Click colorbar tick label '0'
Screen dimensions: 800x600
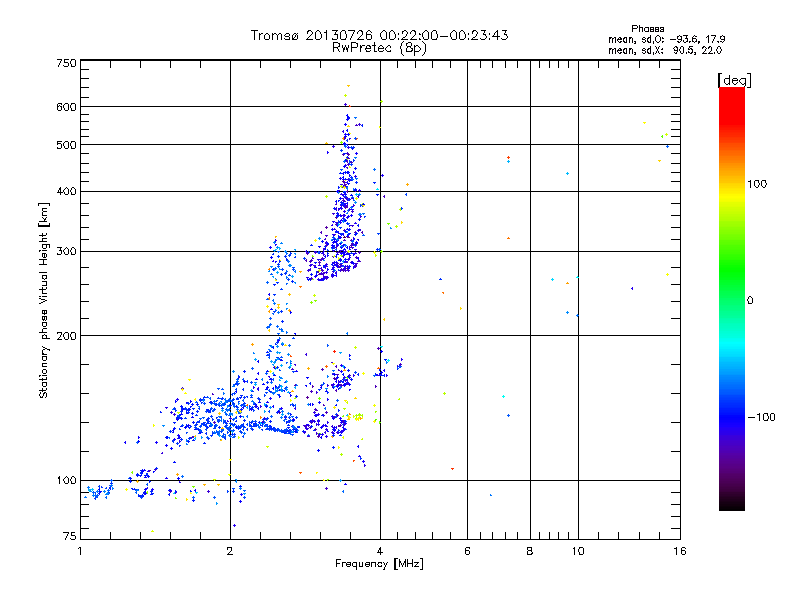pyautogui.click(x=750, y=301)
